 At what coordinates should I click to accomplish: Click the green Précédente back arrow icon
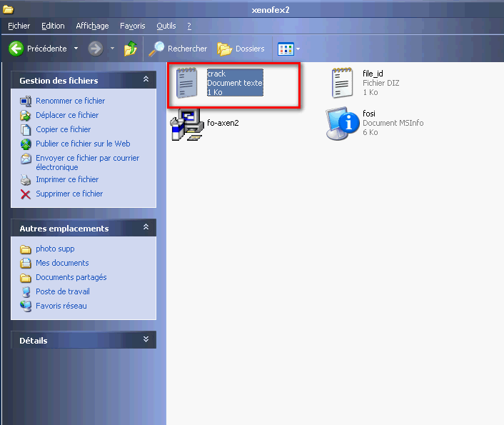tap(16, 49)
